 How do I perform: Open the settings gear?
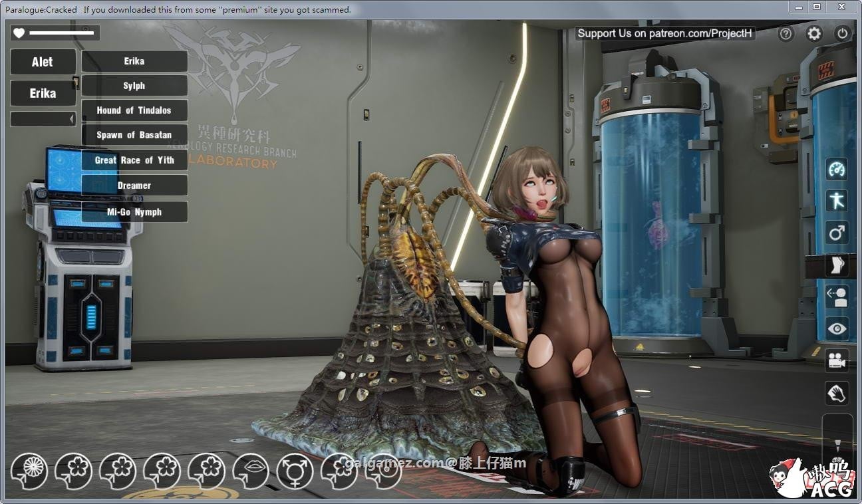(x=813, y=33)
